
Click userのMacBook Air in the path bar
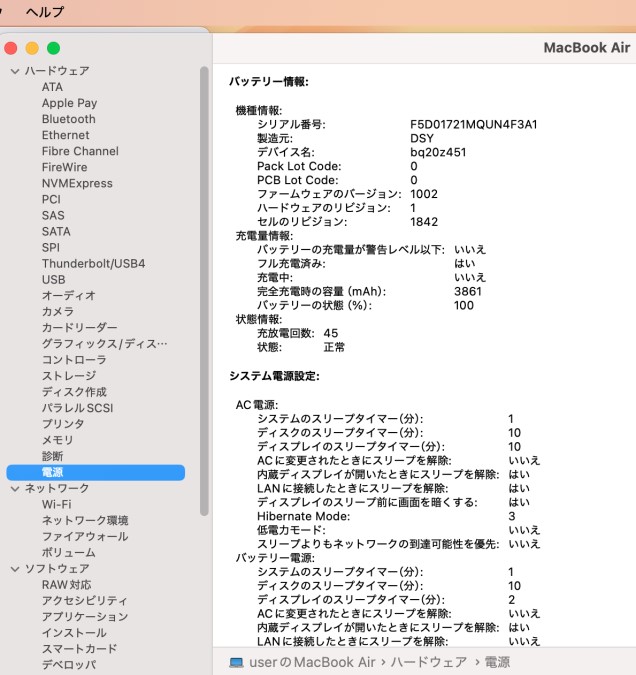click(x=313, y=662)
